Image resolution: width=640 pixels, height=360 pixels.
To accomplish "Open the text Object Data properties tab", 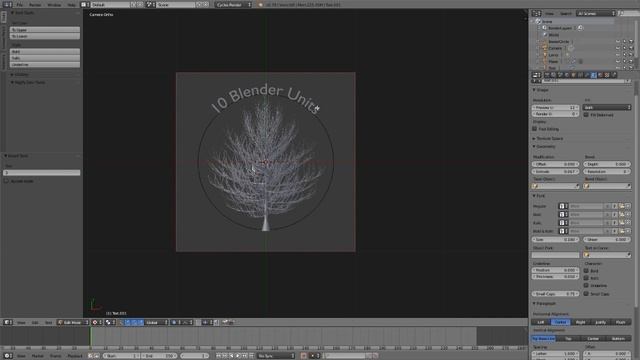I will point(593,75).
